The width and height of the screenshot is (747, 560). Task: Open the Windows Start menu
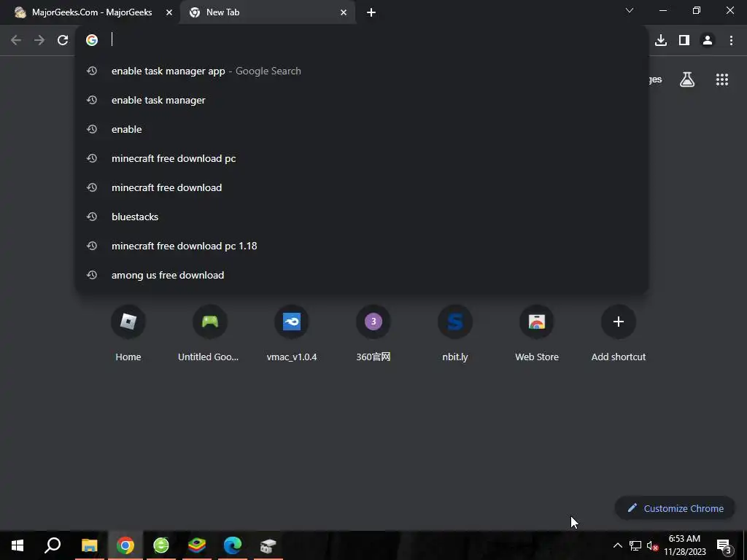pos(18,545)
